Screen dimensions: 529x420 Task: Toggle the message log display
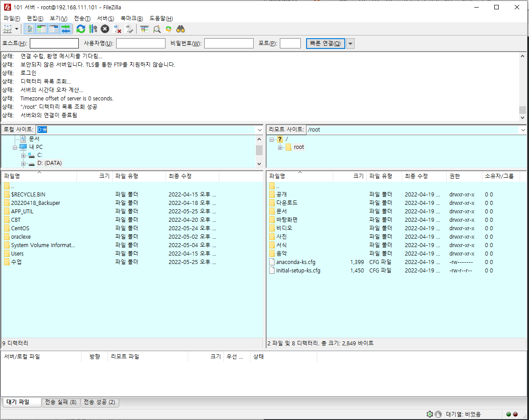click(x=30, y=29)
